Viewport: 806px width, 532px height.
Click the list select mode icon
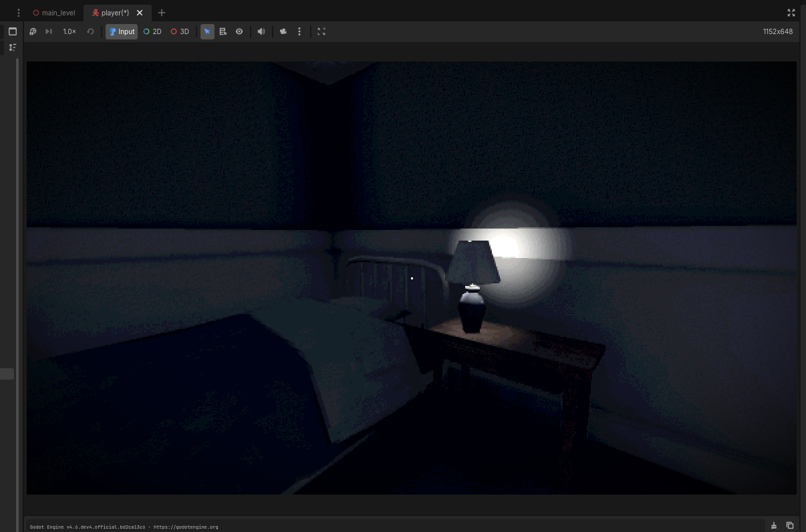point(223,31)
